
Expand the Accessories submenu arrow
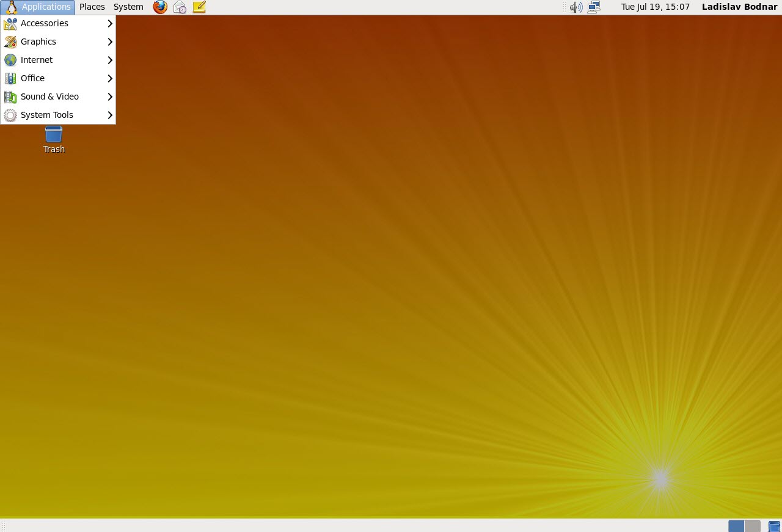(x=110, y=24)
